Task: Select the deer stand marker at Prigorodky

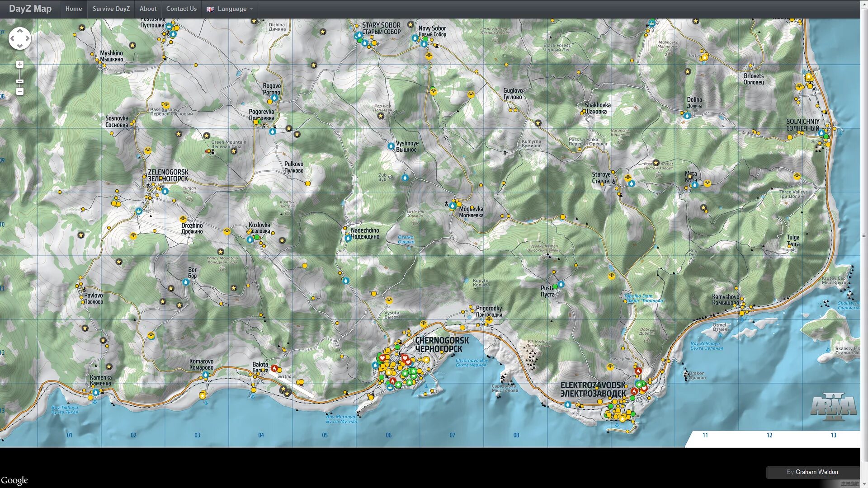Action: tap(489, 320)
